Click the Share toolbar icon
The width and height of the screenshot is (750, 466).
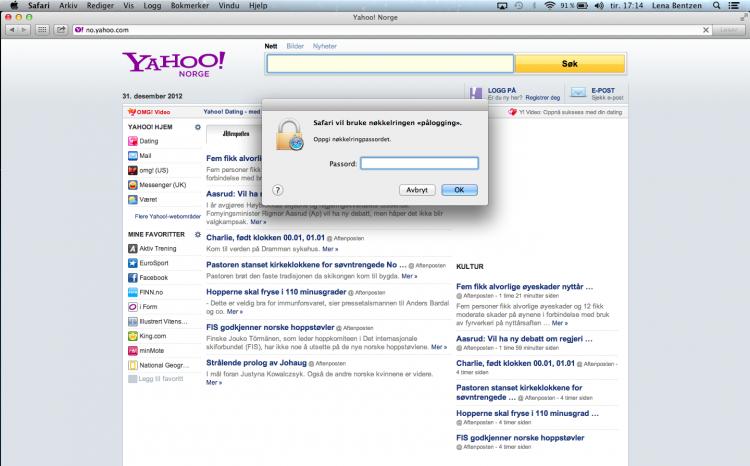[x=61, y=30]
